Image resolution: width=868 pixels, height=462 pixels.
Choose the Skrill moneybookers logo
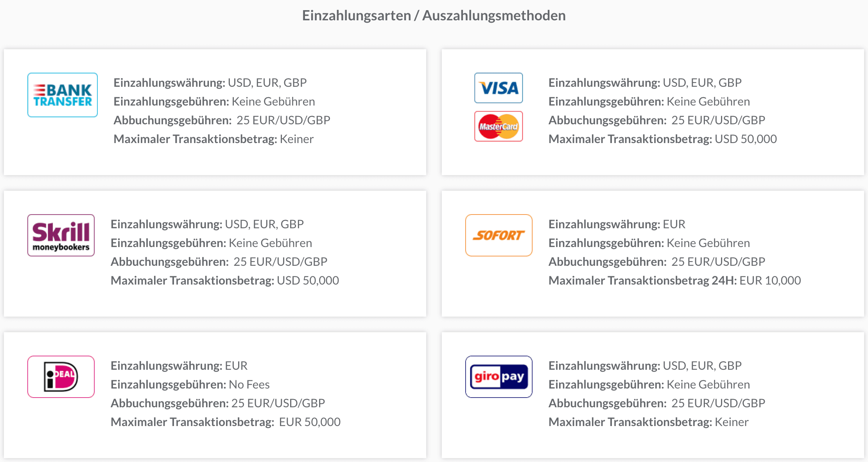[61, 235]
